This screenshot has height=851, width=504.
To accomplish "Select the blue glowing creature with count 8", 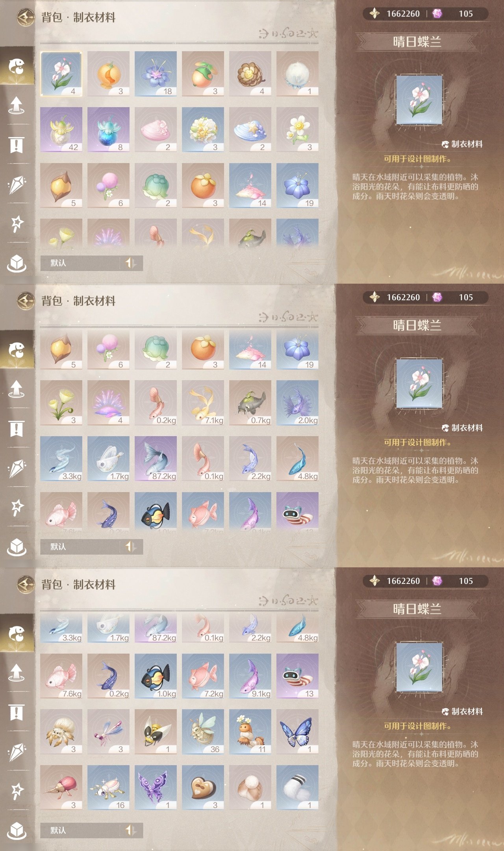I will click(x=108, y=130).
